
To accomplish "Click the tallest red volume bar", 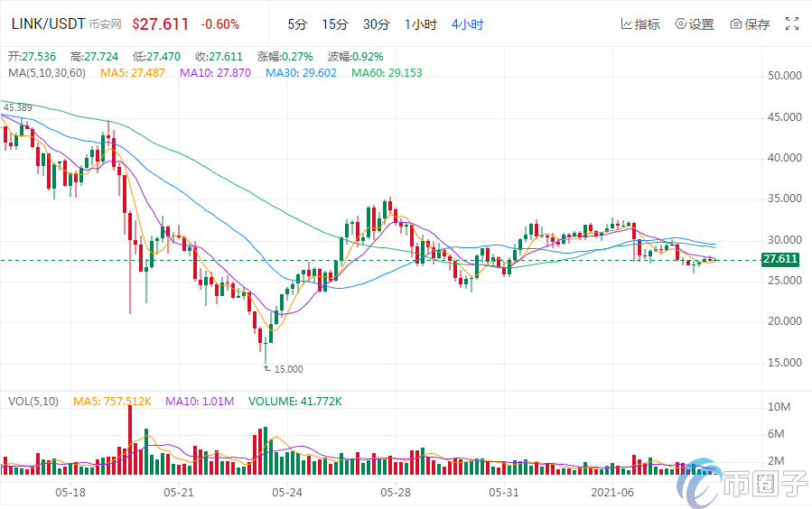I will click(130, 440).
